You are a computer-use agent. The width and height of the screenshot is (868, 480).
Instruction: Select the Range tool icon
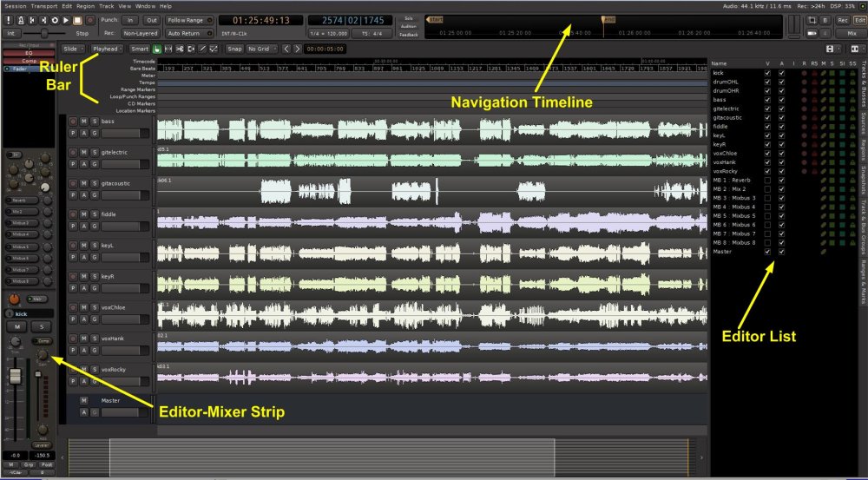coord(168,49)
